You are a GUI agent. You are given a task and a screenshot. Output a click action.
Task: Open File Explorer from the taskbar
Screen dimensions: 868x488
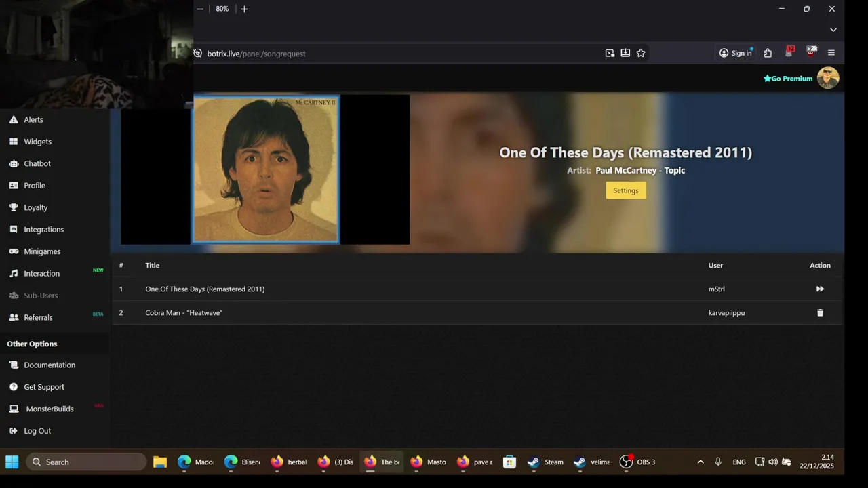(x=160, y=462)
